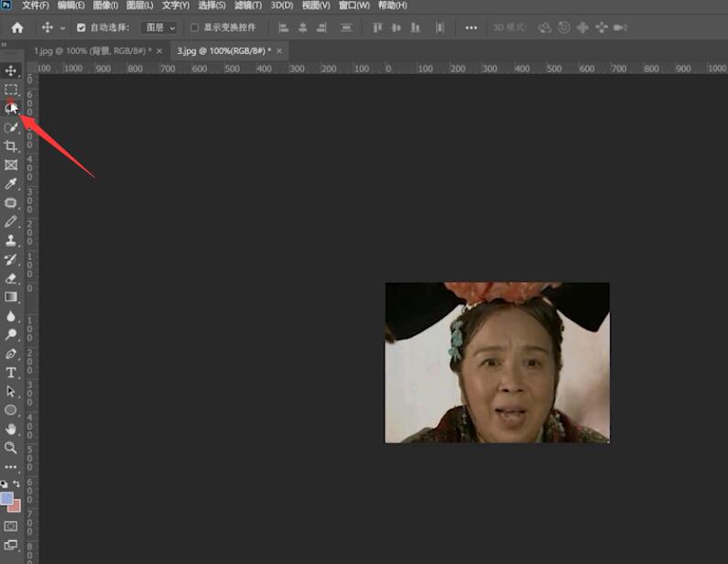Select the Brush tool
Screen dimensions: 728x564
[11, 222]
